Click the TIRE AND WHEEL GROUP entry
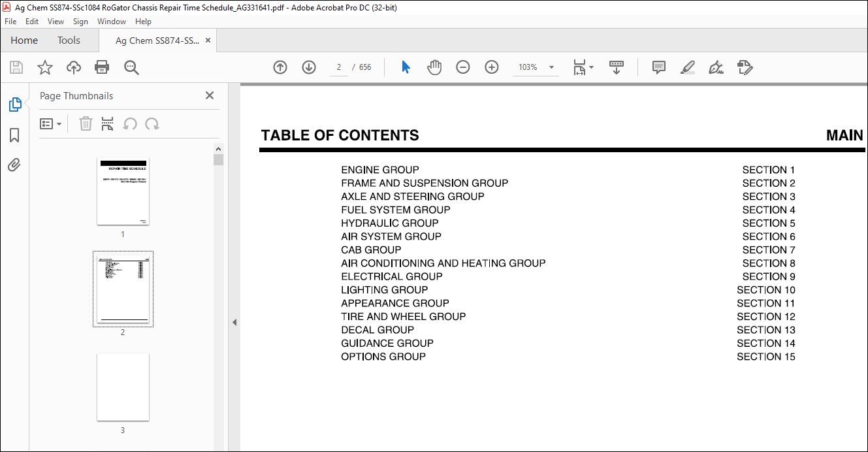The height and width of the screenshot is (452, 868). [404, 316]
